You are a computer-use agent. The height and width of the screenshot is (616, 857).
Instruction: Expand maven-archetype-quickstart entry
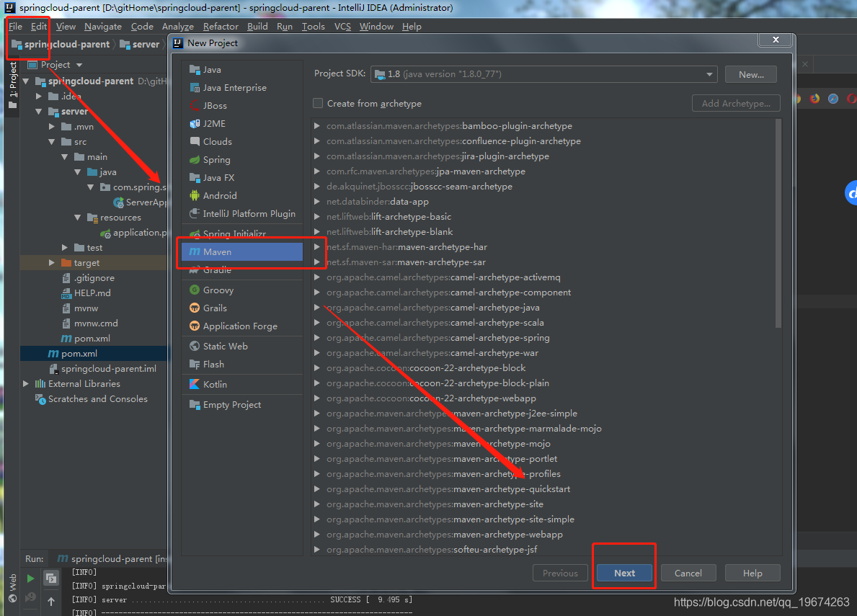tap(317, 488)
